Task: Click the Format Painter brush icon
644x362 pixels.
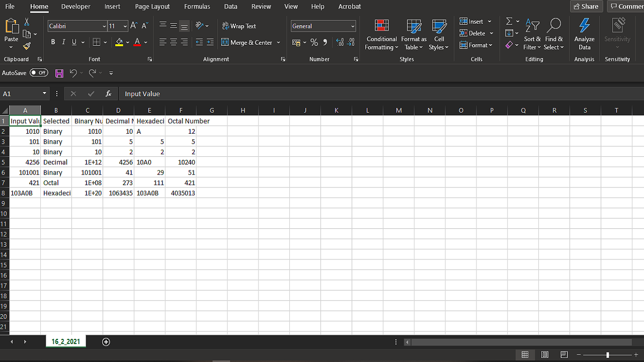Action: [27, 46]
